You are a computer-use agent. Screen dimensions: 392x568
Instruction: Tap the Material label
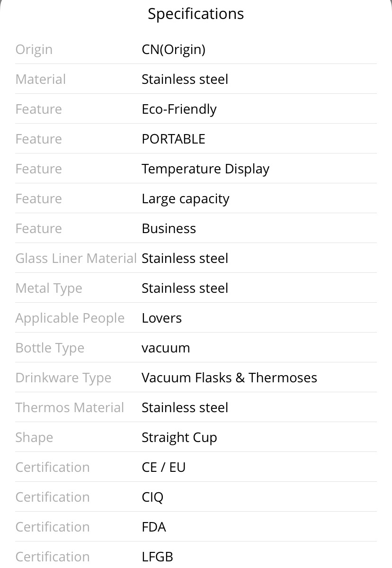[x=41, y=79]
